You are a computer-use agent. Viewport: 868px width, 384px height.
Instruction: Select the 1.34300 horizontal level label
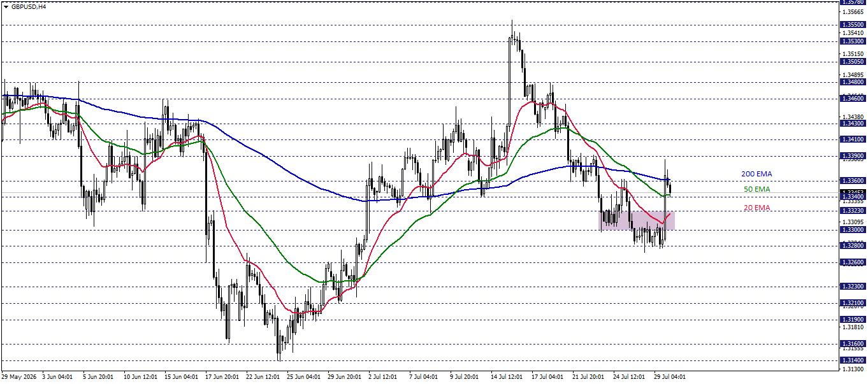(x=853, y=124)
